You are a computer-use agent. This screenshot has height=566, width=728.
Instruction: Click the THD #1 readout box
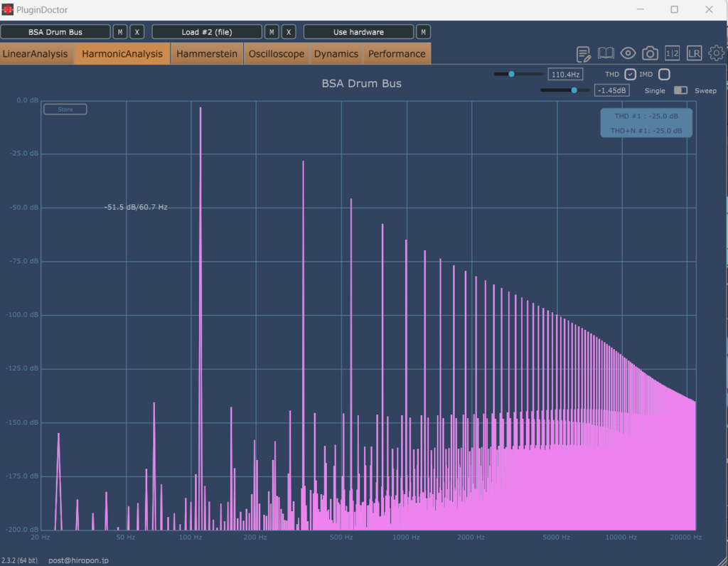(x=646, y=123)
